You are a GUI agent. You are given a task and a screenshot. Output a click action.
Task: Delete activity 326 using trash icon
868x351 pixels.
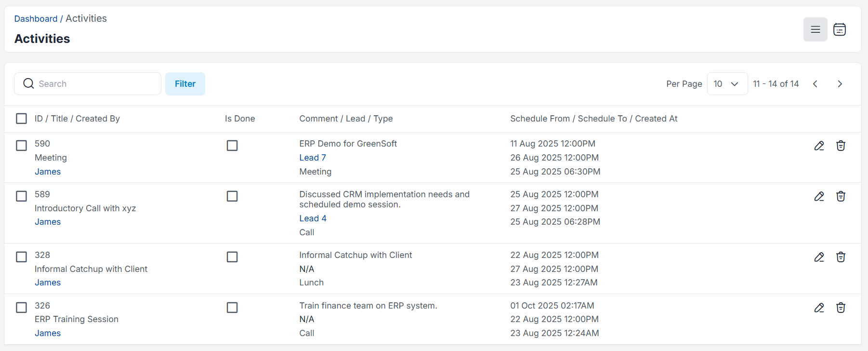pyautogui.click(x=841, y=308)
